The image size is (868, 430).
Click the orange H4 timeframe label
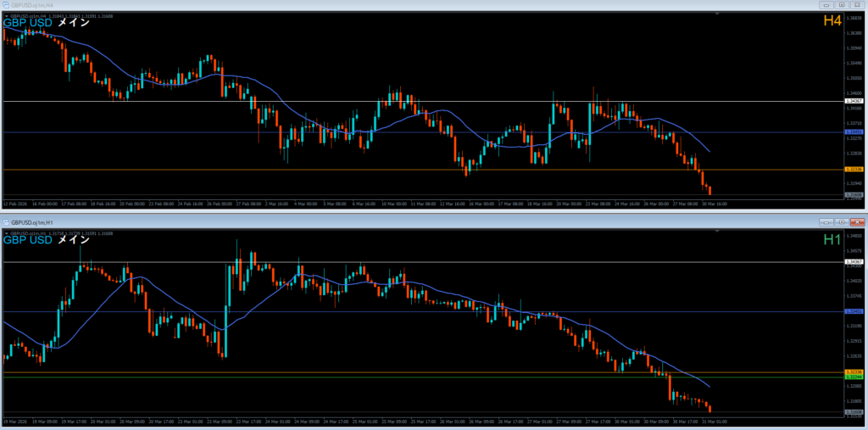pos(832,20)
